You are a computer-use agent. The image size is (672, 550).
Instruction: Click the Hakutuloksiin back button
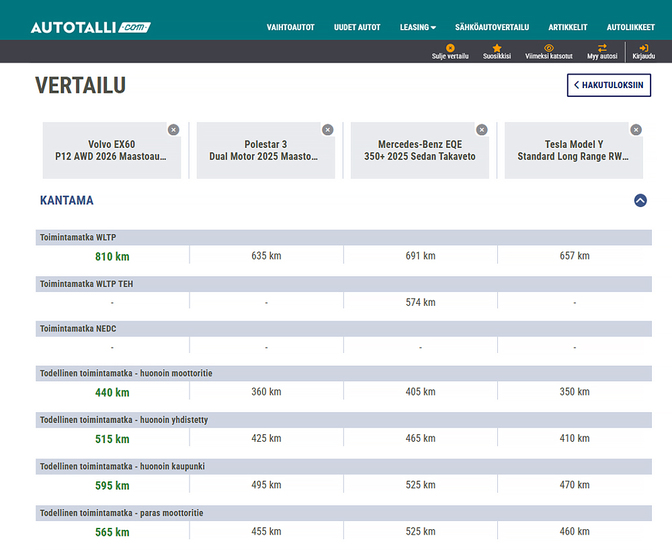pyautogui.click(x=609, y=86)
